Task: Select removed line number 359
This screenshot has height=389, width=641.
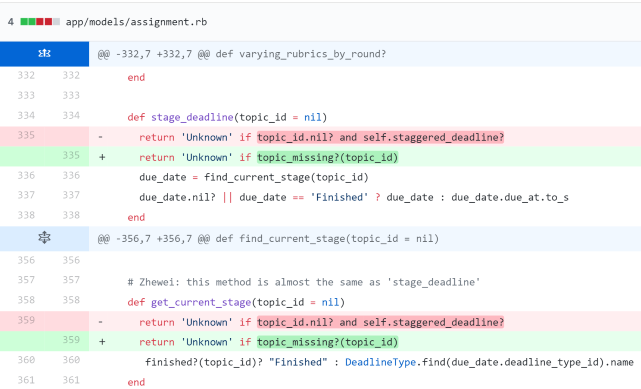Action: [26, 320]
